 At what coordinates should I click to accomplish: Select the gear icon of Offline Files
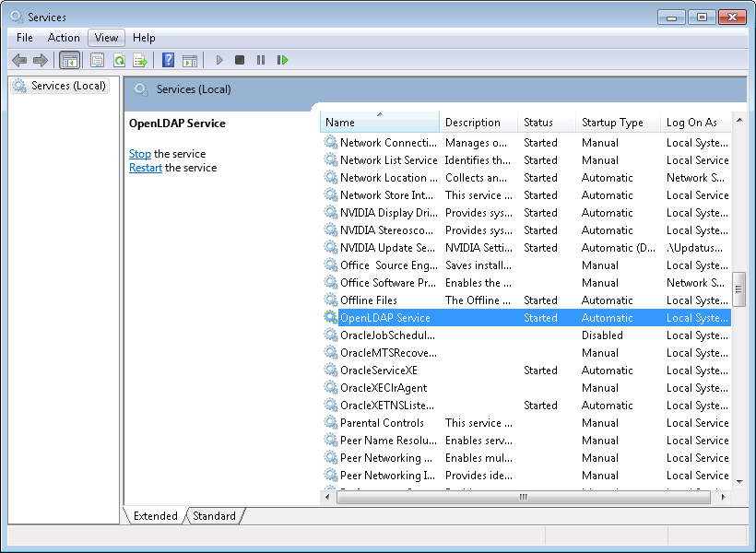(330, 300)
